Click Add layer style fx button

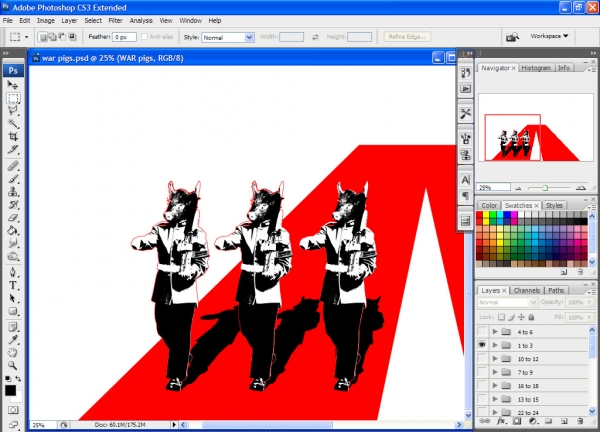(x=501, y=421)
